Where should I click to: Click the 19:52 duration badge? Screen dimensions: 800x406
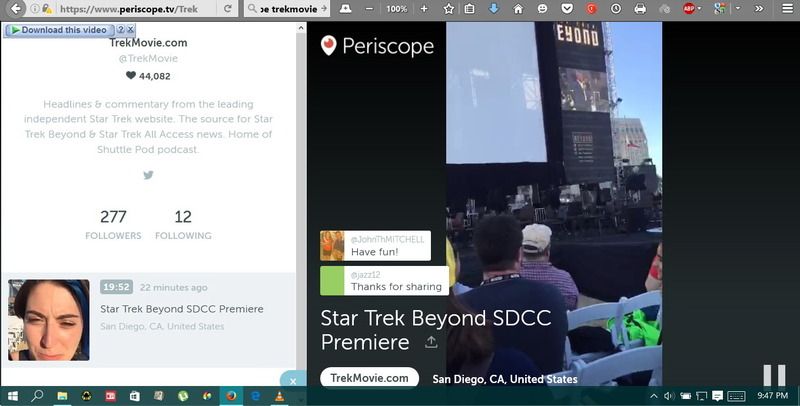(x=116, y=287)
